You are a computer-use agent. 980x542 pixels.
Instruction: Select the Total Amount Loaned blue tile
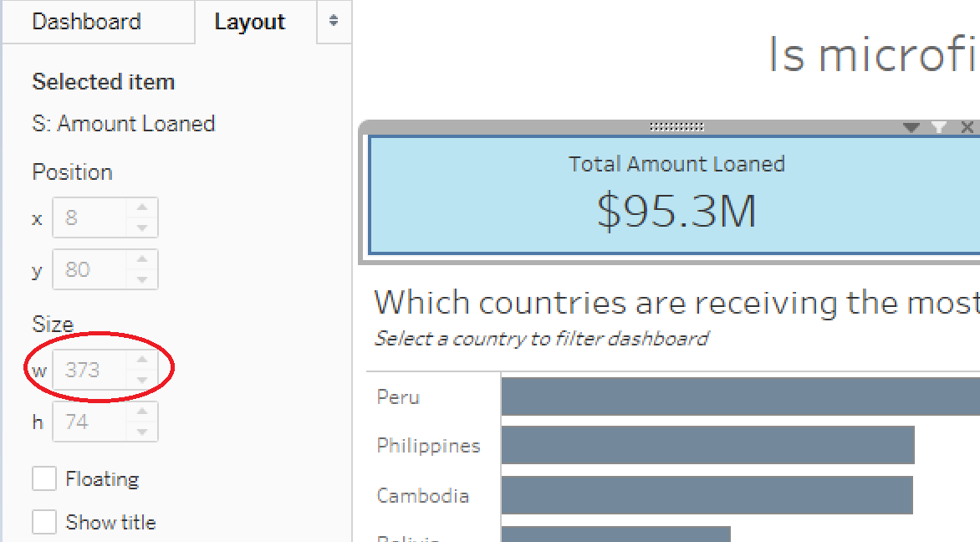pos(674,195)
